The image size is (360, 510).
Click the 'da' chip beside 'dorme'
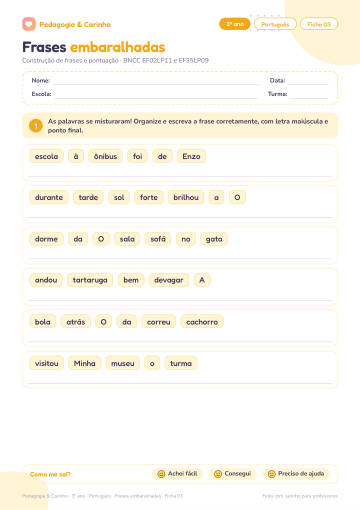78,239
